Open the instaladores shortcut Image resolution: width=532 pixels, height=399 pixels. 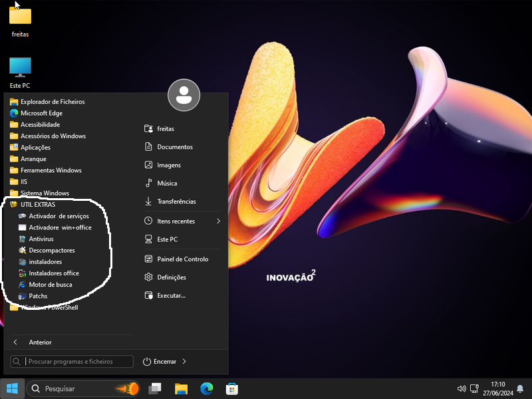click(x=40, y=261)
